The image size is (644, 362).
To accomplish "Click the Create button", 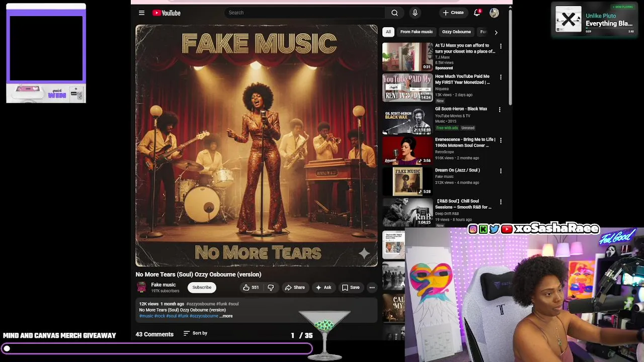I will tap(453, 13).
